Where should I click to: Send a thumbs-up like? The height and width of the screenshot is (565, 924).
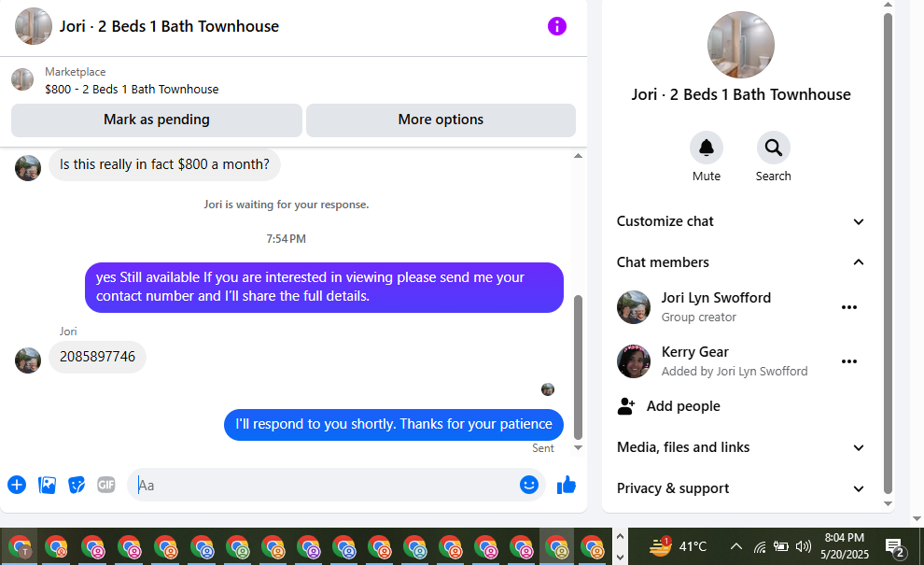point(567,485)
